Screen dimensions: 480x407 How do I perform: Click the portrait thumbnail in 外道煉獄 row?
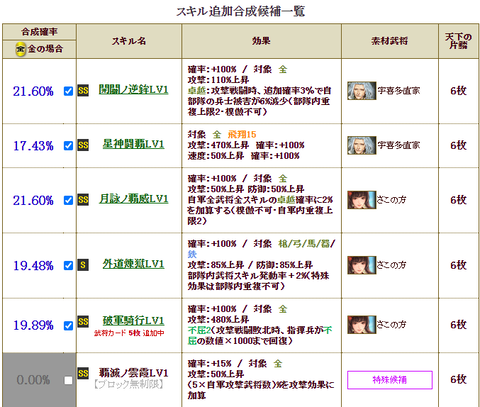(x=362, y=265)
